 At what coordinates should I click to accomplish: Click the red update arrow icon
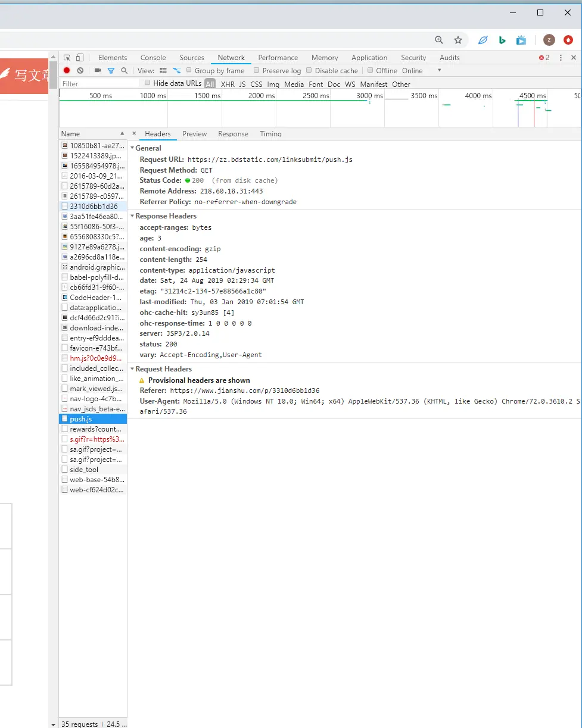[x=568, y=40]
